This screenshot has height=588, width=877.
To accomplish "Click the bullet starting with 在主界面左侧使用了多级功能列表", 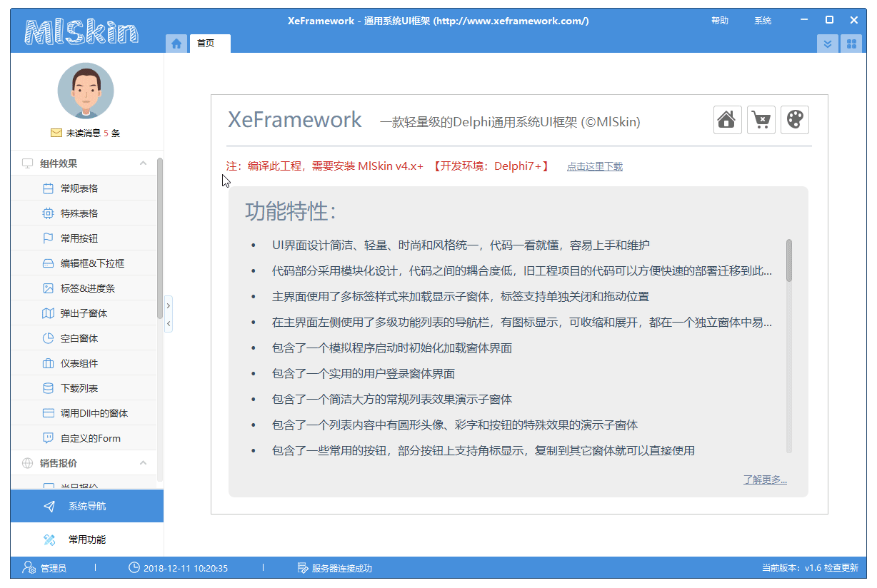I will pyautogui.click(x=522, y=323).
